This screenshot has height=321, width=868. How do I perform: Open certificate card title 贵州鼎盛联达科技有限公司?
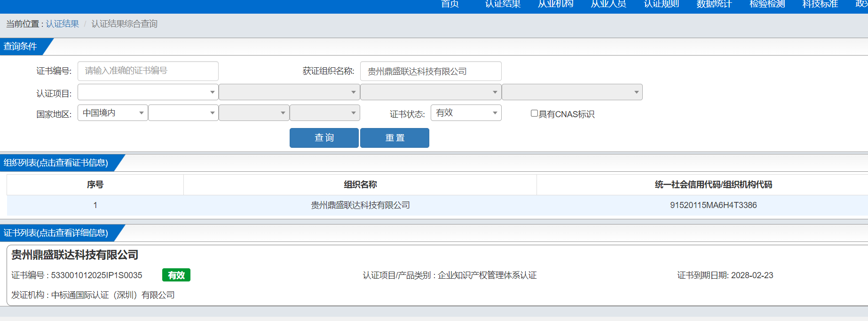tap(75, 255)
